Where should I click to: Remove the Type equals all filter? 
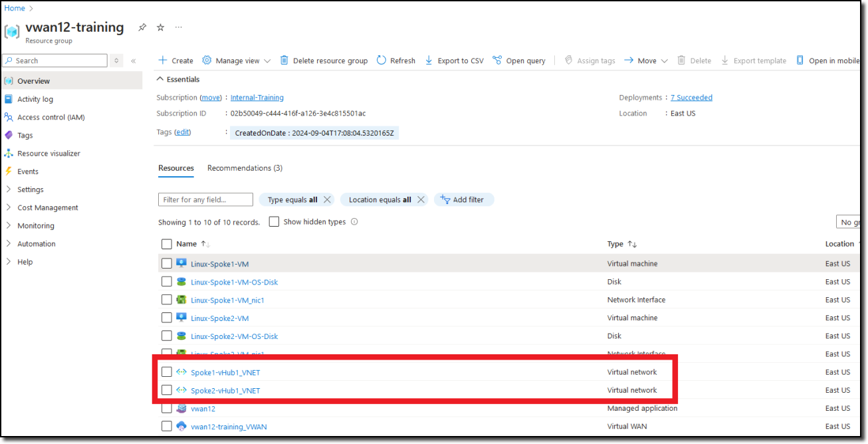[327, 199]
